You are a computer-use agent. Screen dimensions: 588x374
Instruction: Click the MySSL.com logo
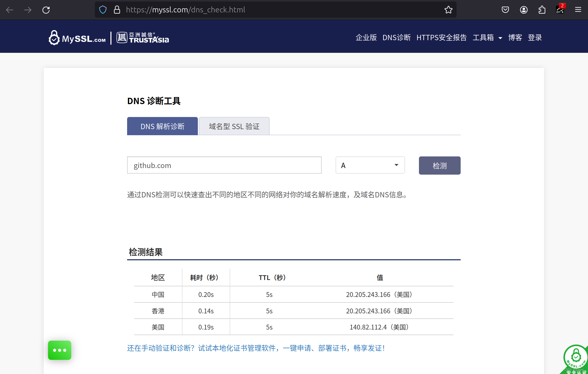point(77,37)
